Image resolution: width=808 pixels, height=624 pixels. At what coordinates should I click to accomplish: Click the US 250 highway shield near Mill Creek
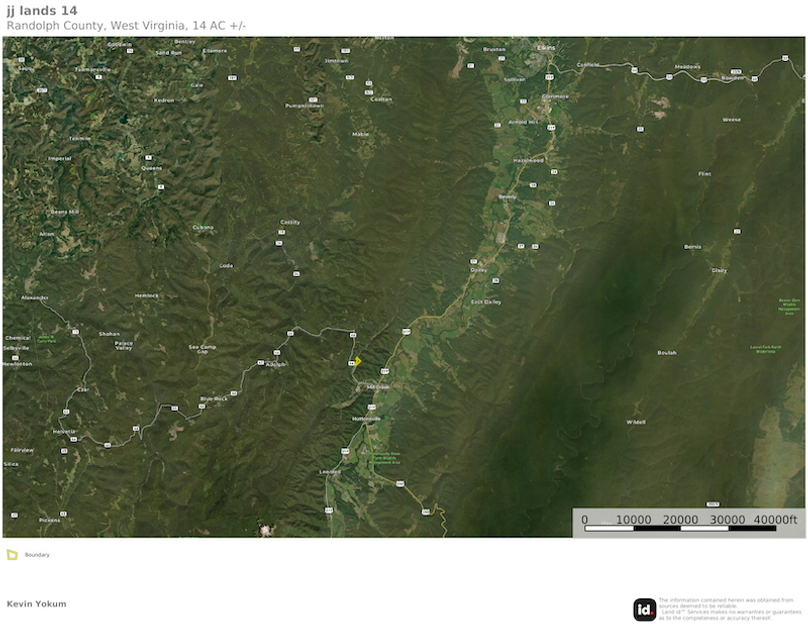(384, 370)
